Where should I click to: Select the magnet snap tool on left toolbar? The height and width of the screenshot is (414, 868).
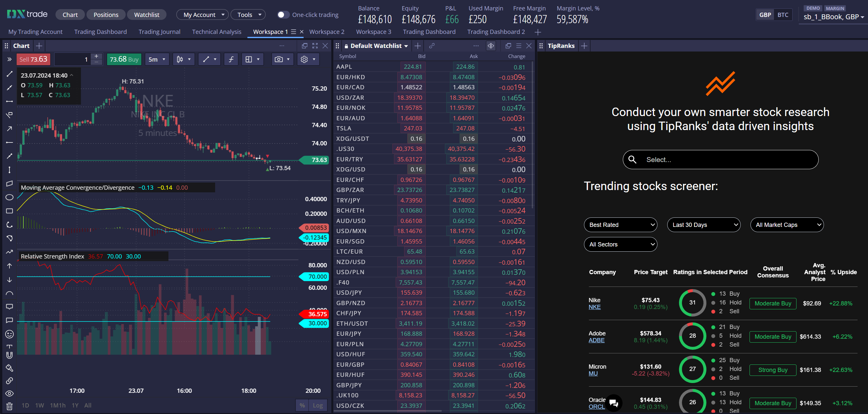click(9, 355)
